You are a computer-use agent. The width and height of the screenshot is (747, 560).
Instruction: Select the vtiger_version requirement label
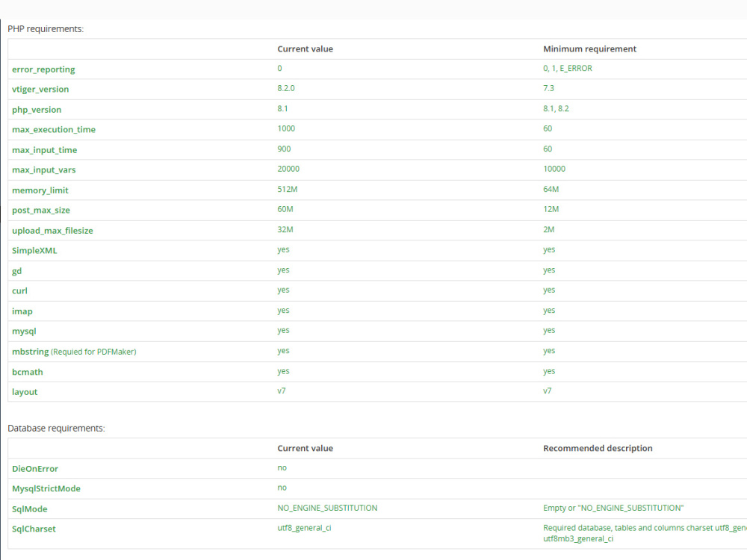pyautogui.click(x=40, y=90)
